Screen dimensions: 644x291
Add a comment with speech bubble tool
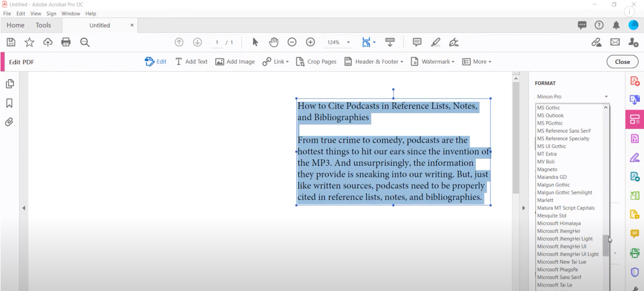[x=417, y=43]
